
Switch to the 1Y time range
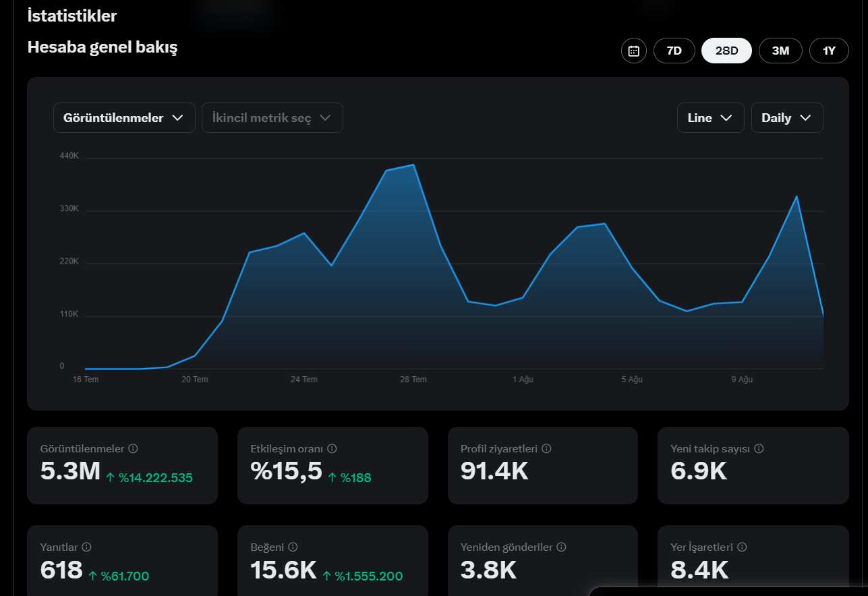(x=829, y=51)
